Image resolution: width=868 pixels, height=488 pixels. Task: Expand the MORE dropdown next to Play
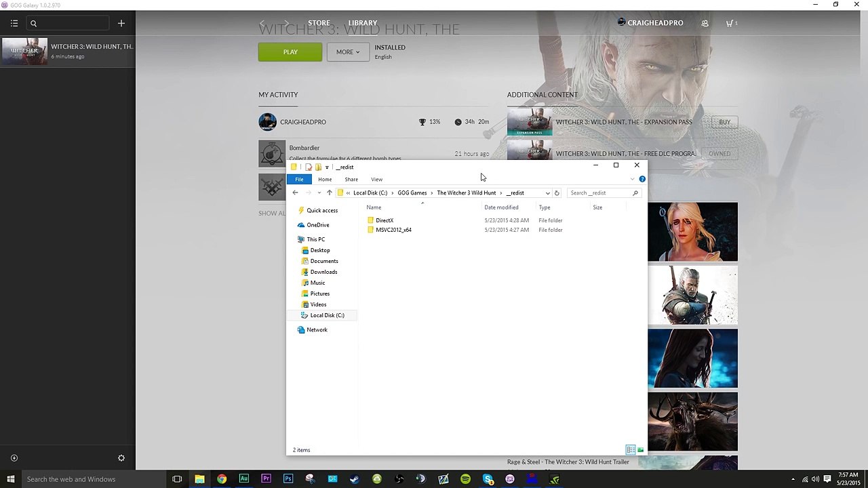point(348,52)
